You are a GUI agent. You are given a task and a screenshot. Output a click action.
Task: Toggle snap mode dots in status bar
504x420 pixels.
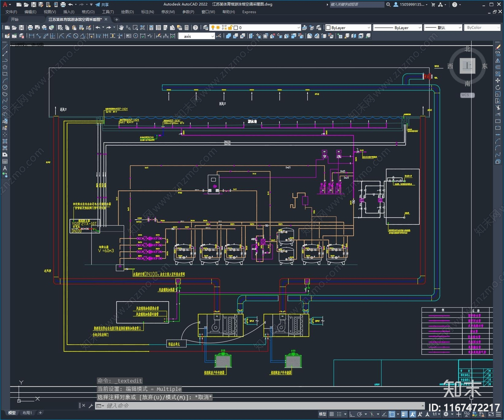339,414
